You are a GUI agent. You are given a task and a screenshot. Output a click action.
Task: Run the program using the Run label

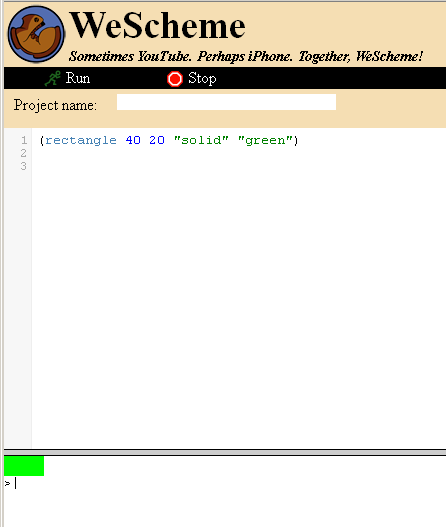(78, 78)
